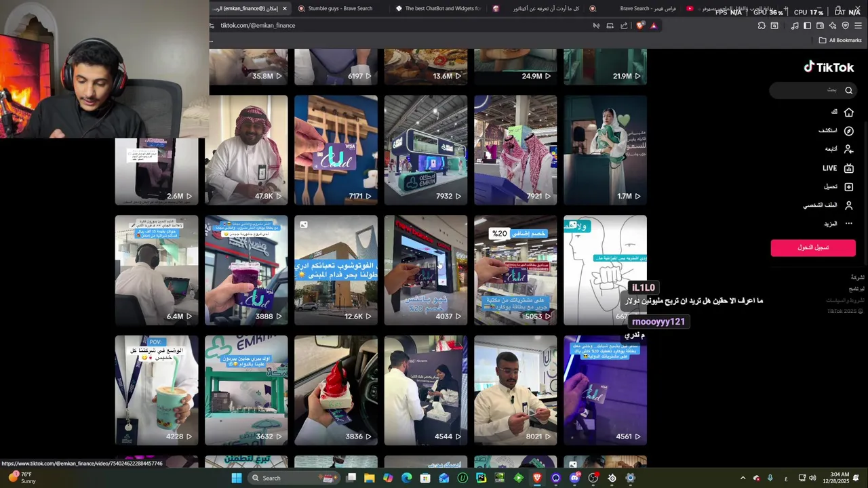Open Microsoft Store from taskbar
This screenshot has height=488, width=868.
coord(425,478)
